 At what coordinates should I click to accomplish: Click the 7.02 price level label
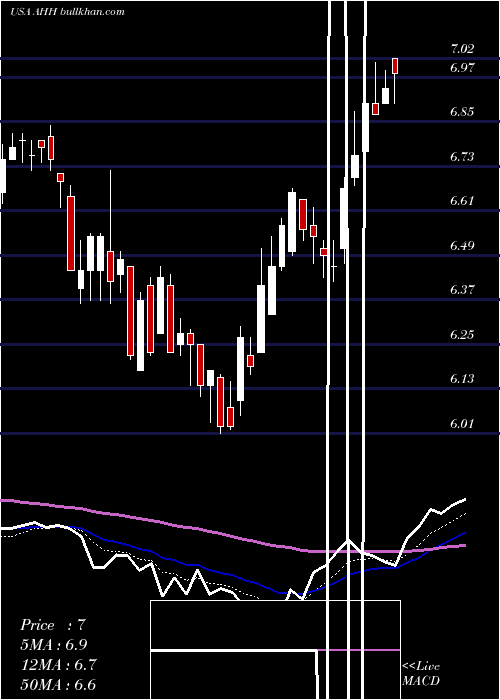(x=462, y=49)
